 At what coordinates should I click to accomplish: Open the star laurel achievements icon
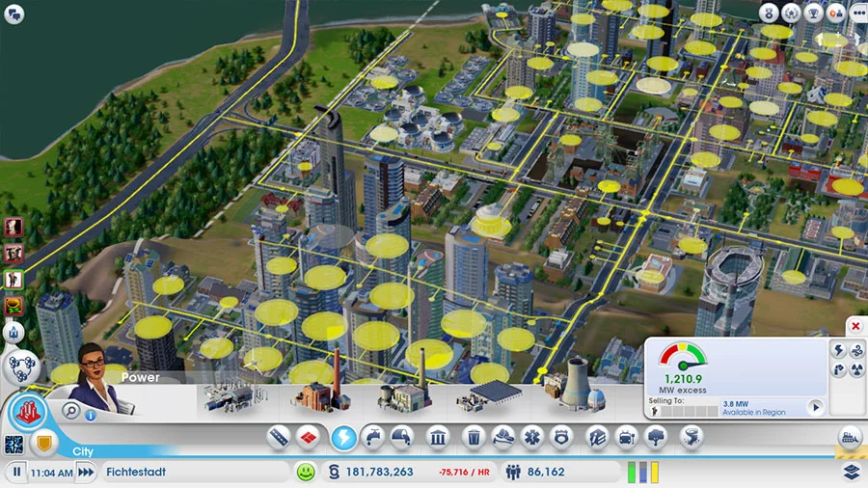coord(791,13)
